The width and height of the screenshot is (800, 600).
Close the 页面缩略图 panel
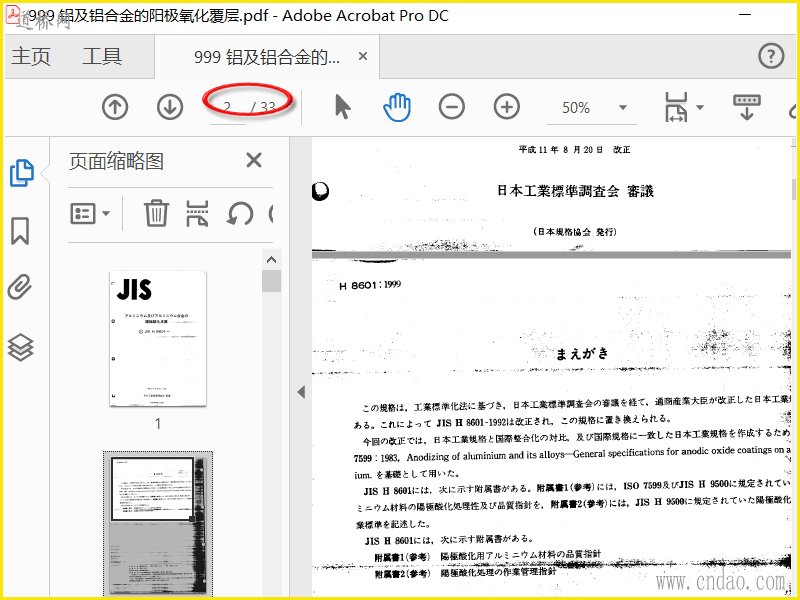pos(254,160)
